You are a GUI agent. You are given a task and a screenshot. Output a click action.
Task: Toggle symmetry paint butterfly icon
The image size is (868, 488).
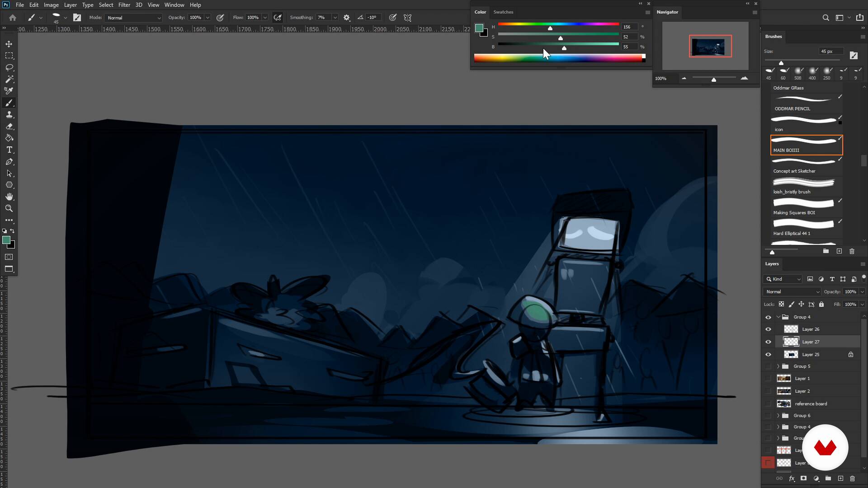click(407, 18)
